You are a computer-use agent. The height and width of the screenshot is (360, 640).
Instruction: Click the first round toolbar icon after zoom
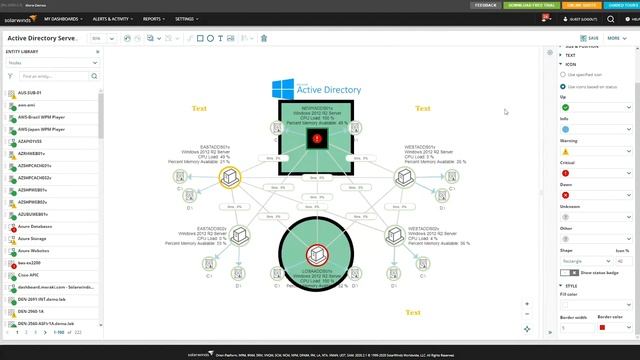tap(127, 38)
